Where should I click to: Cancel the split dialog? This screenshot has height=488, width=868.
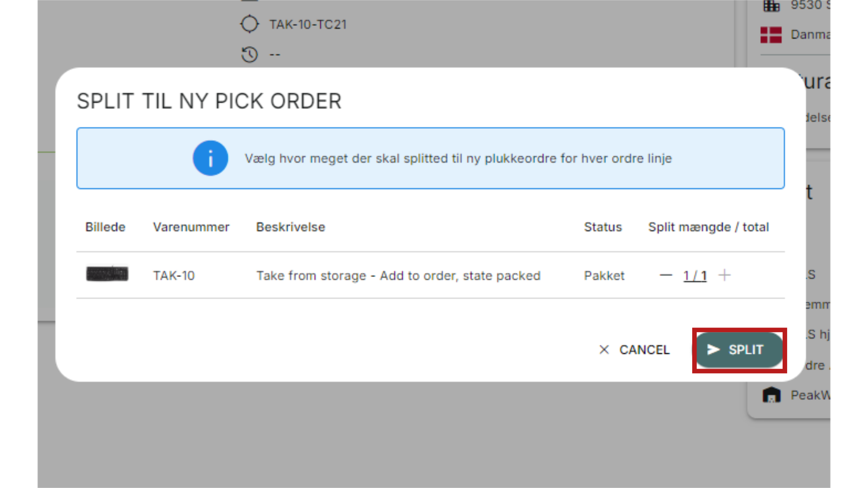(634, 350)
